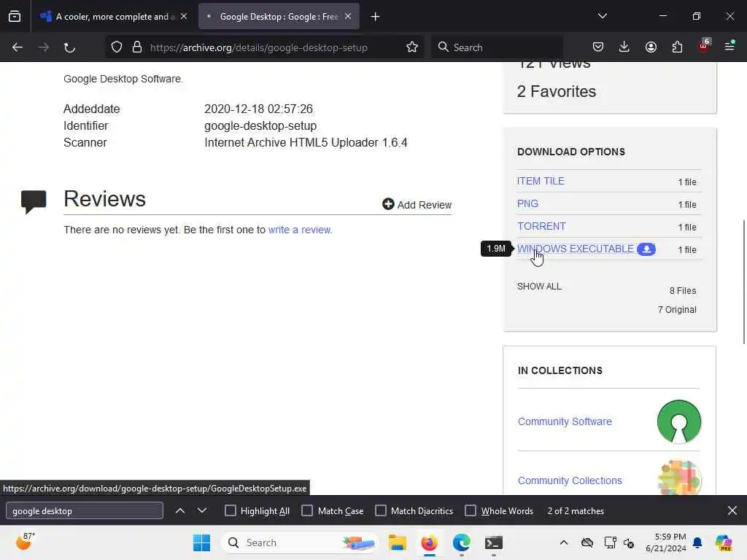Download the WINDOWS EXECUTABLE file

tap(576, 249)
